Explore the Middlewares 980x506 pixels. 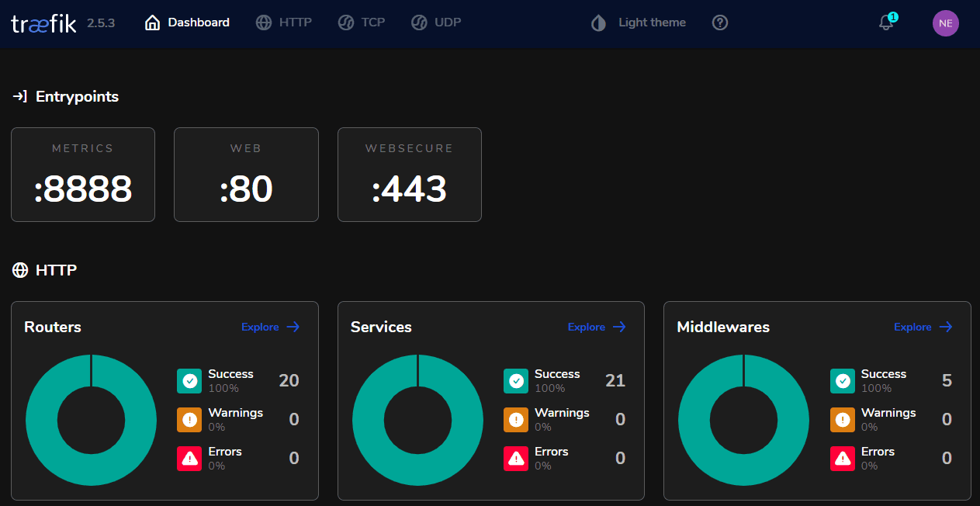point(923,327)
